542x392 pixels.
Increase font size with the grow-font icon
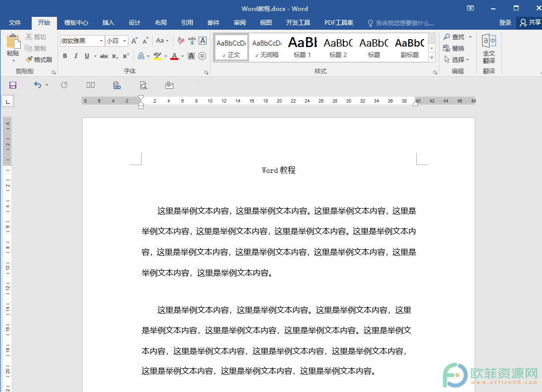[x=134, y=41]
